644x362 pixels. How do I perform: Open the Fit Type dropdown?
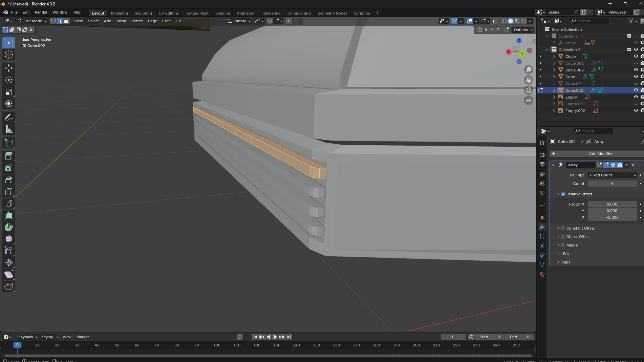pos(613,175)
